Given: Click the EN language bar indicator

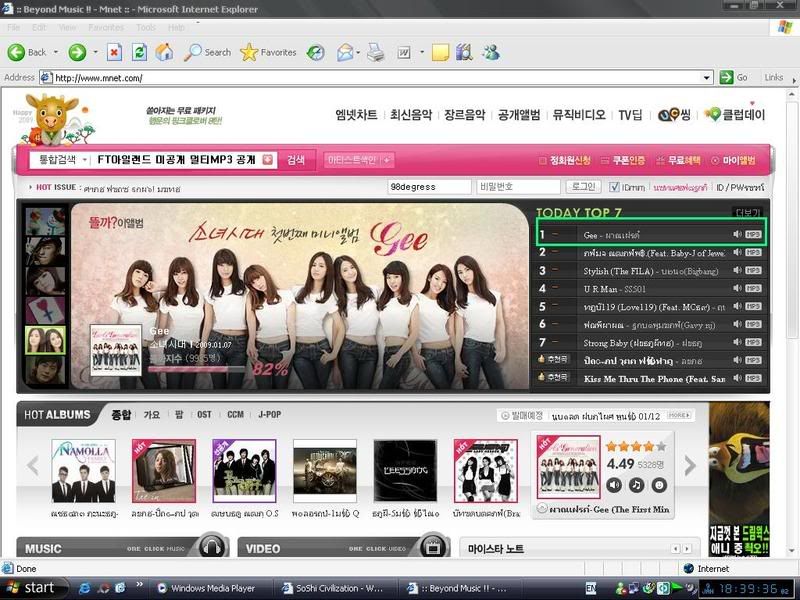Looking at the screenshot, I should click(591, 588).
